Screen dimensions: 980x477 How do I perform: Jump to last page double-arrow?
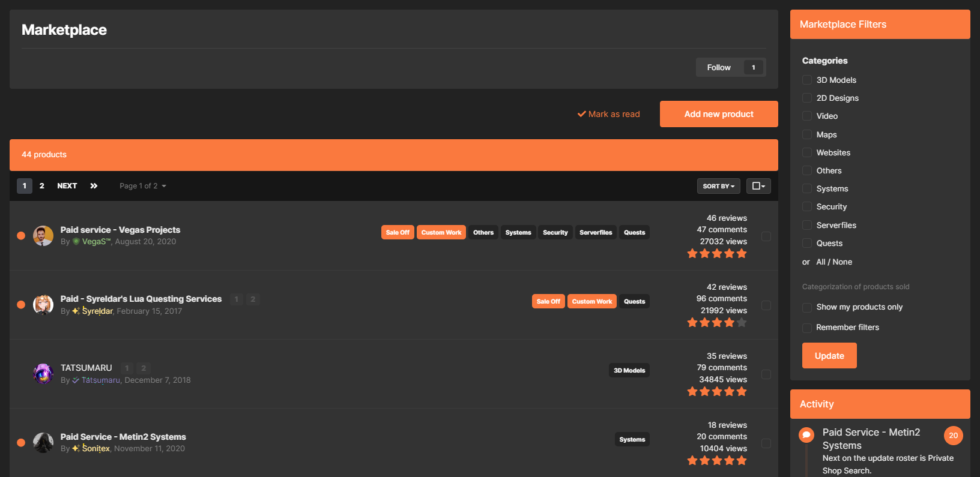[x=94, y=186]
